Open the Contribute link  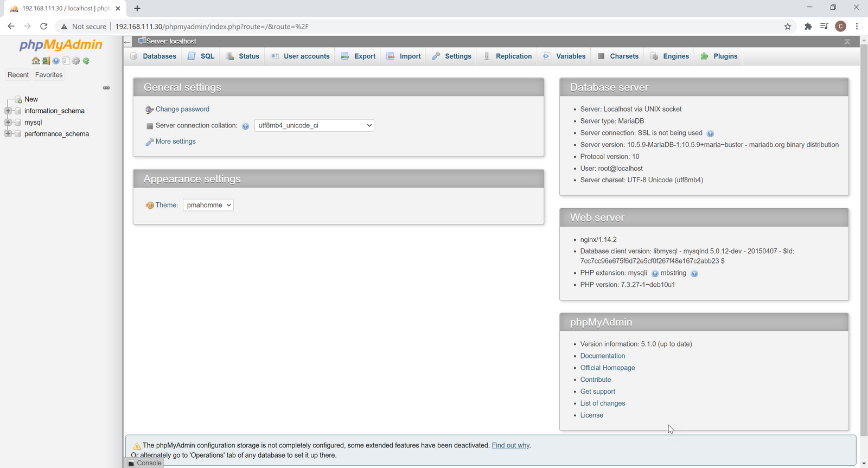(x=596, y=380)
